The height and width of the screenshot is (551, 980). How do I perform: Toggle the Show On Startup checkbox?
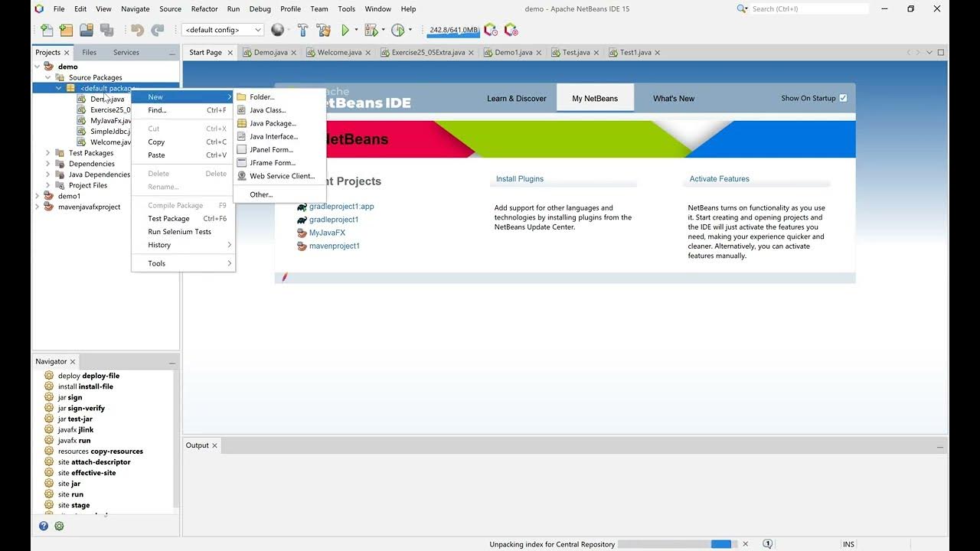pyautogui.click(x=843, y=98)
